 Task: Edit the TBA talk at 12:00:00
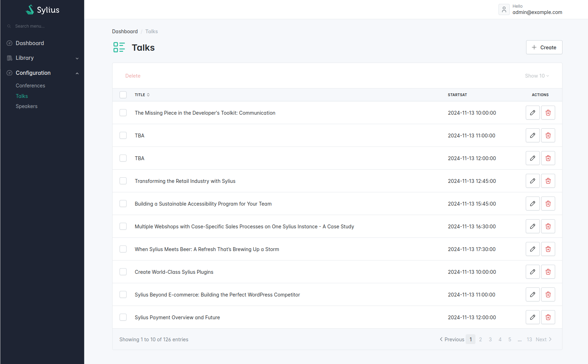(x=532, y=158)
